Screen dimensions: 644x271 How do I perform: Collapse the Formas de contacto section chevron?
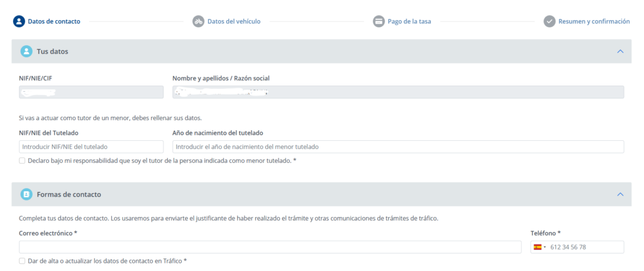(x=620, y=194)
